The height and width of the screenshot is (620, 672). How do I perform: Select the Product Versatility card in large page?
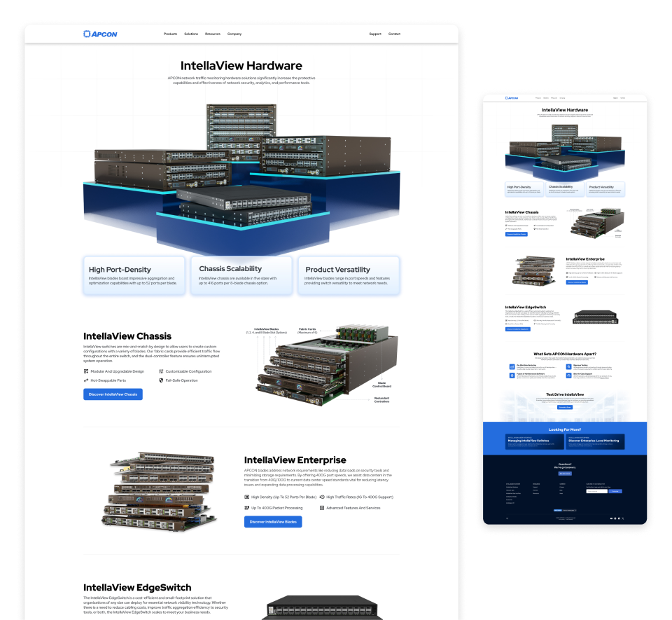349,276
